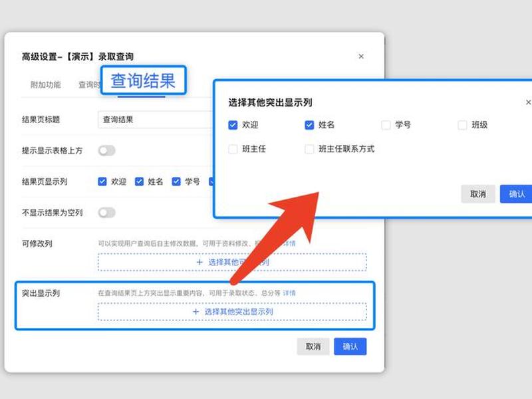Uncheck 姓名 in the highlight column popup
Screen dimensions: 532x399
(309, 125)
